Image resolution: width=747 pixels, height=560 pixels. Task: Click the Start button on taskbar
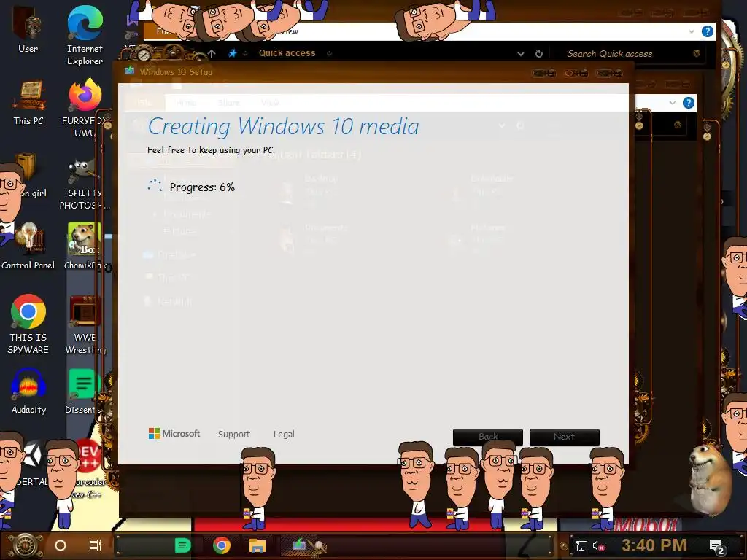click(x=25, y=545)
